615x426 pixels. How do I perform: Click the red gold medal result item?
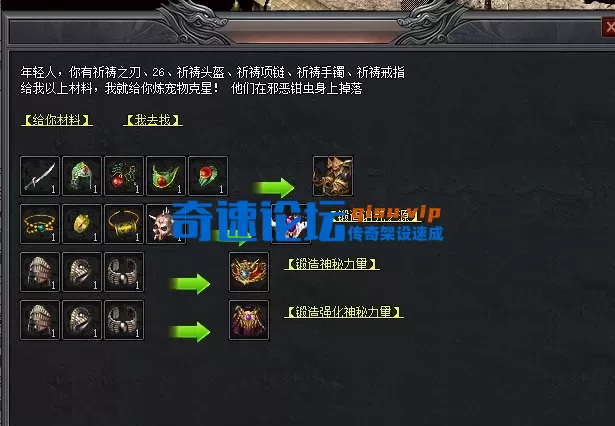coord(249,272)
